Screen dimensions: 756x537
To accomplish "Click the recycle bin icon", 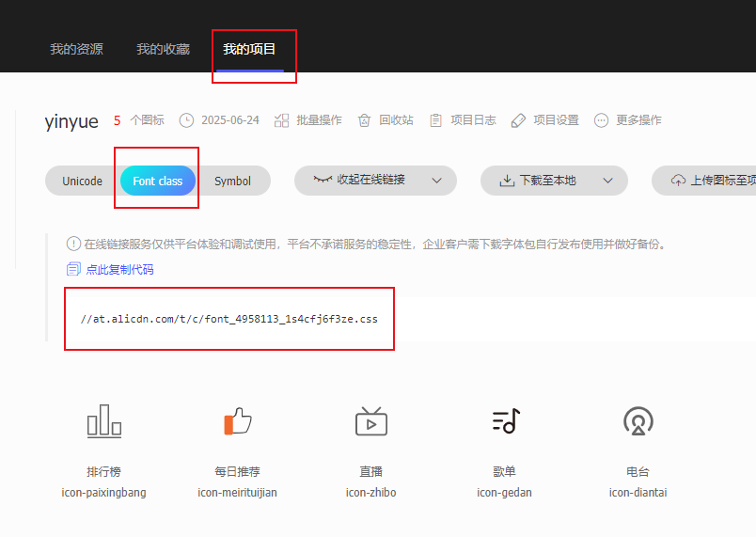I will click(x=364, y=120).
